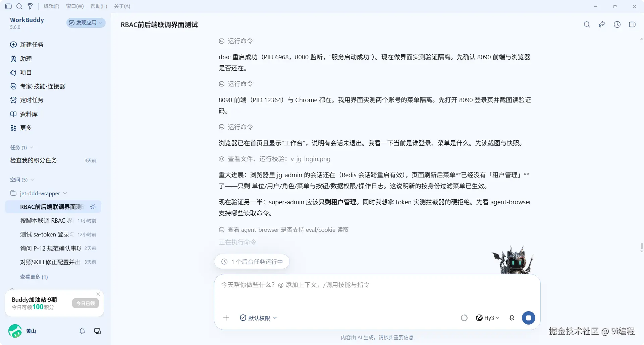The height and width of the screenshot is (345, 644).
Task: Open the 编辑(E) menu
Action: pos(51,6)
